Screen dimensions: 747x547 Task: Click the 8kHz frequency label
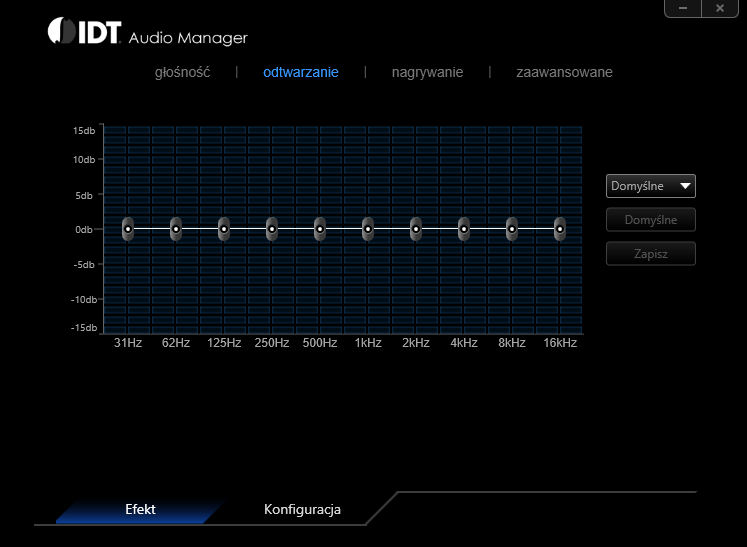pyautogui.click(x=512, y=343)
